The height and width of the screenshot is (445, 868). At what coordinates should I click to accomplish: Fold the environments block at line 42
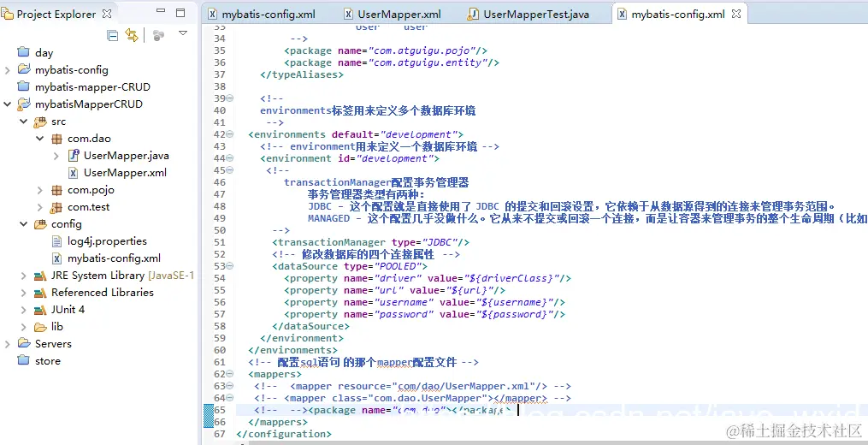click(230, 134)
